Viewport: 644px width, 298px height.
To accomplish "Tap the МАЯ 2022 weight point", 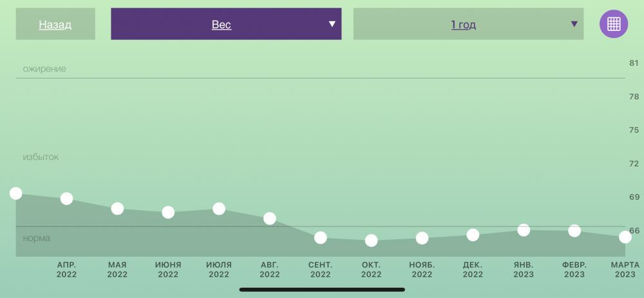I will (x=117, y=209).
